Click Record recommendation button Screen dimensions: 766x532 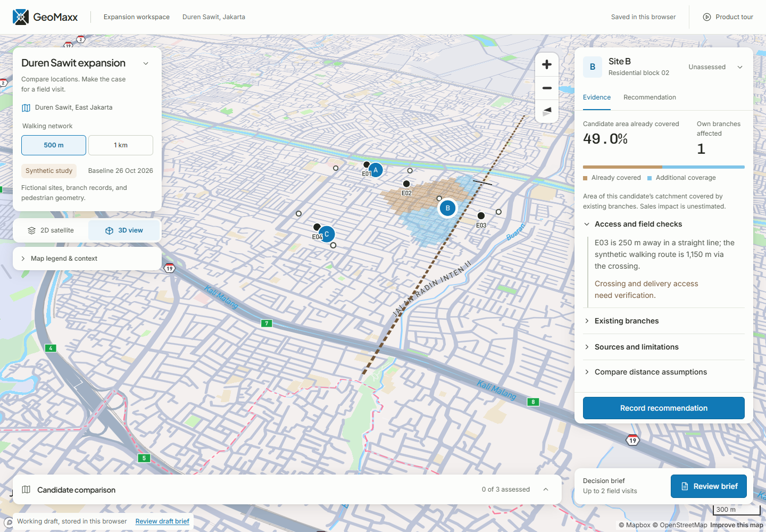[x=664, y=408]
